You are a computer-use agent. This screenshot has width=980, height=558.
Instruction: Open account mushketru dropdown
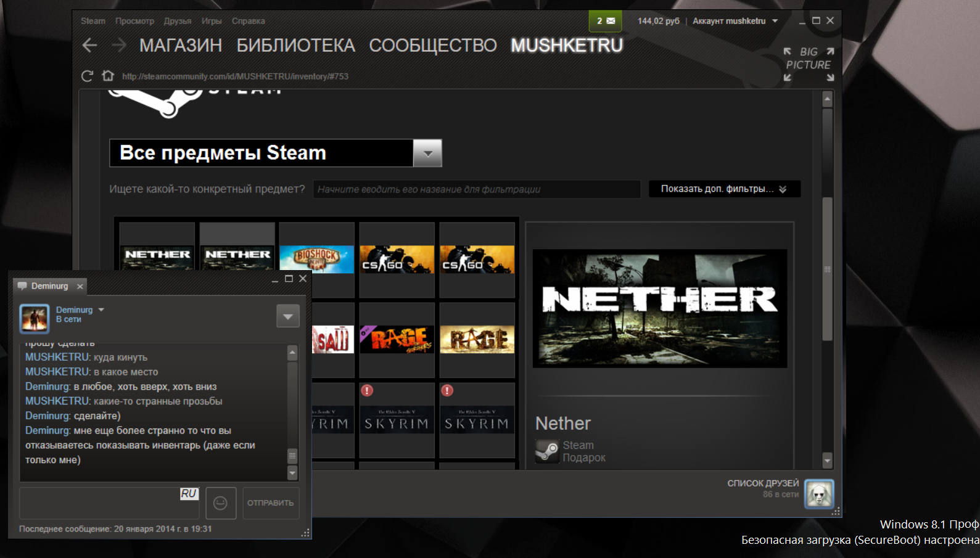click(735, 21)
